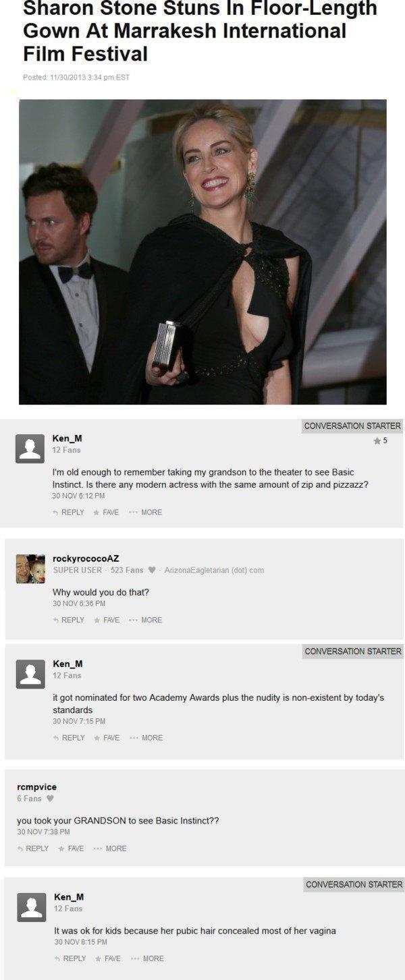Fave Ken_M's first comment about the theater
405x980 pixels.
[107, 513]
